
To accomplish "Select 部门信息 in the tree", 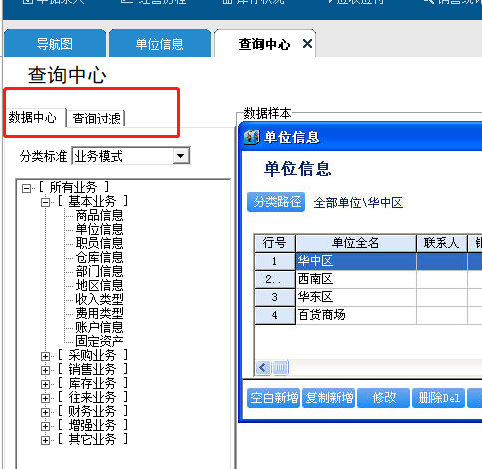I will (99, 271).
